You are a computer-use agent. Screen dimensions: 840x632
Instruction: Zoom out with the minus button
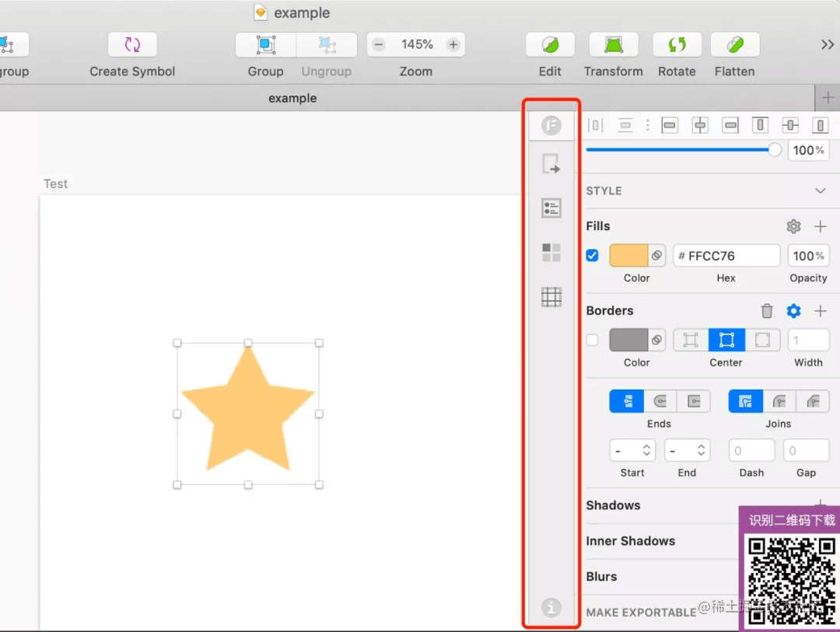pyautogui.click(x=379, y=44)
